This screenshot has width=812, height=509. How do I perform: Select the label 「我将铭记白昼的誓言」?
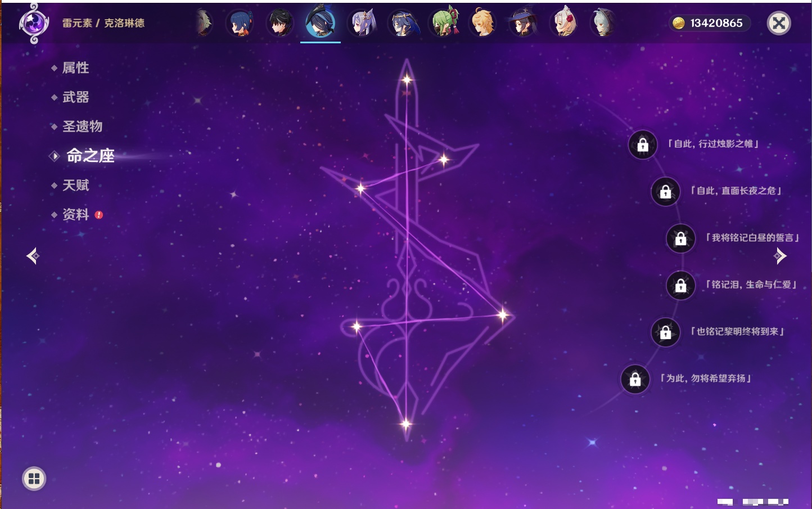[752, 238]
